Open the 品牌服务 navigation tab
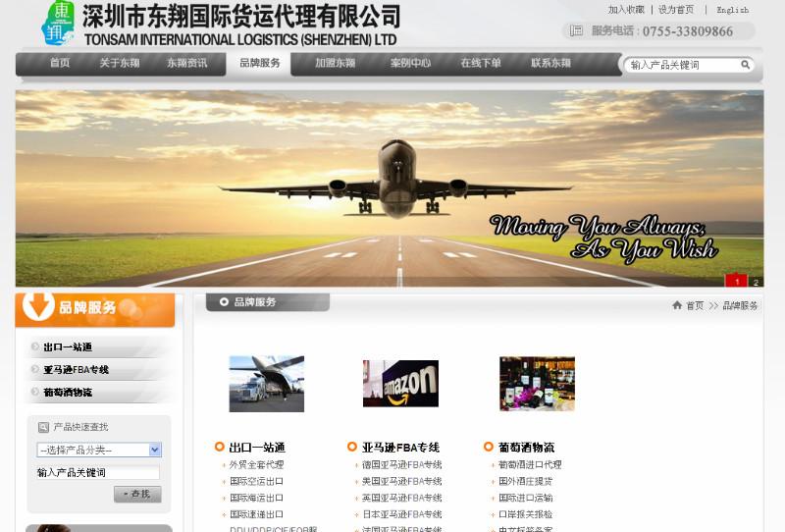Screen dimensions: 785x532 coord(260,63)
